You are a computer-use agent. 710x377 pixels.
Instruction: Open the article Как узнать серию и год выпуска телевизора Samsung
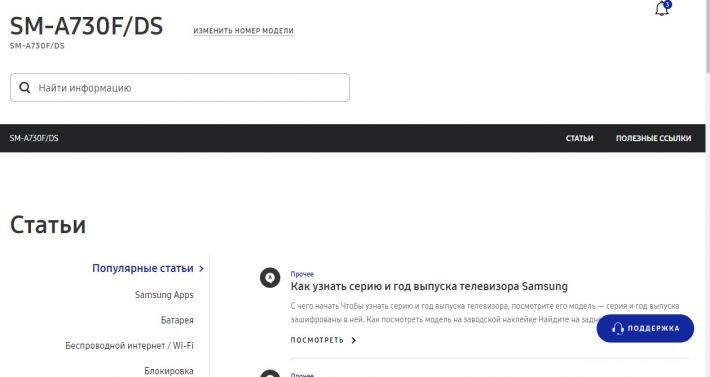click(429, 286)
